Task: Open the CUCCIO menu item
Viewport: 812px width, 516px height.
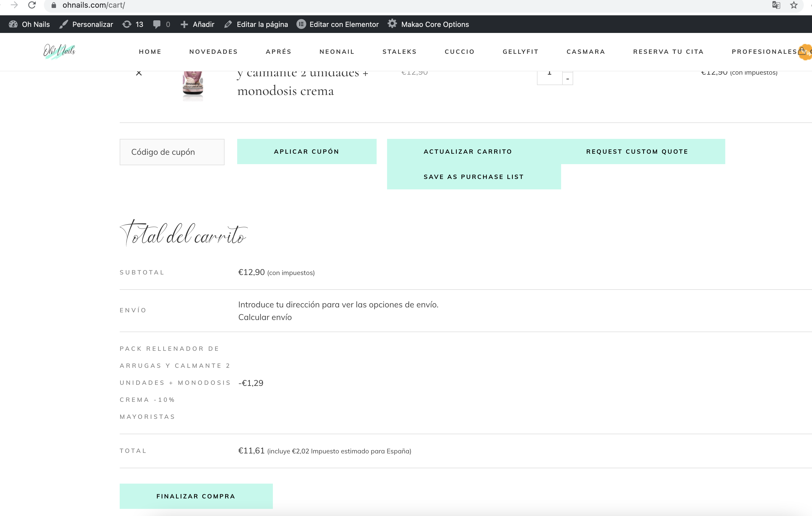Action: (x=460, y=52)
